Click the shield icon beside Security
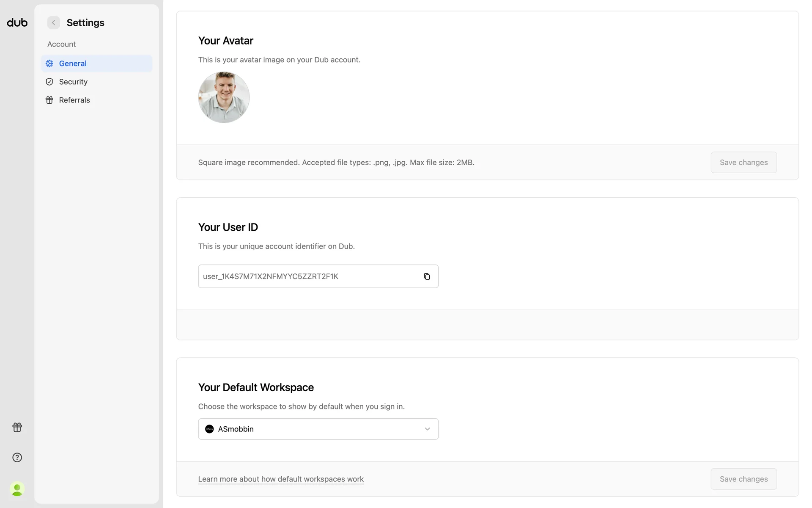 49,82
